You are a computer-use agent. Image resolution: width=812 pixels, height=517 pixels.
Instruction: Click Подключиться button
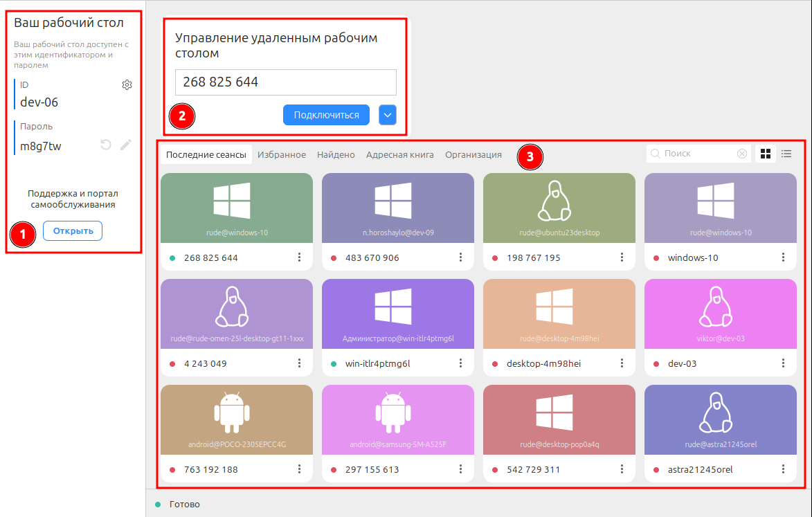click(x=326, y=115)
